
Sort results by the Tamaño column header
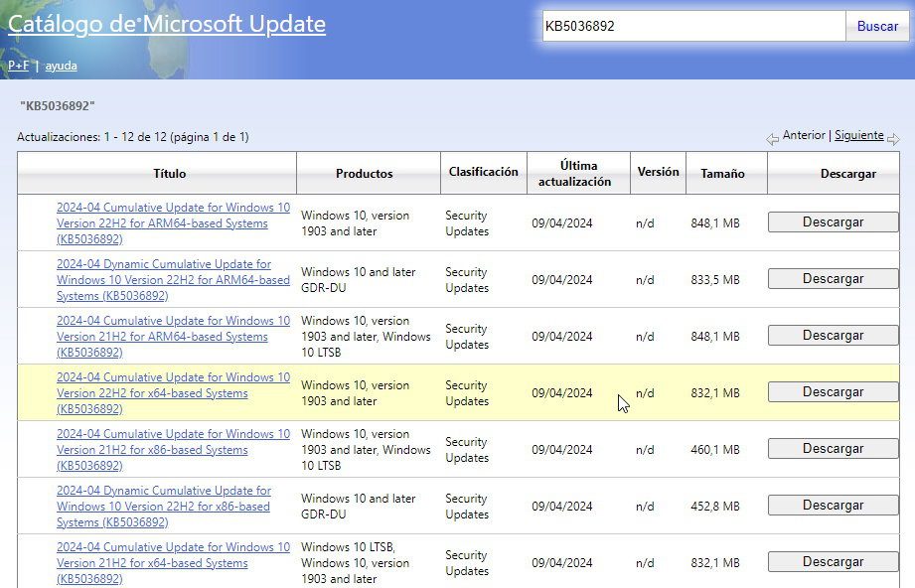click(x=722, y=173)
